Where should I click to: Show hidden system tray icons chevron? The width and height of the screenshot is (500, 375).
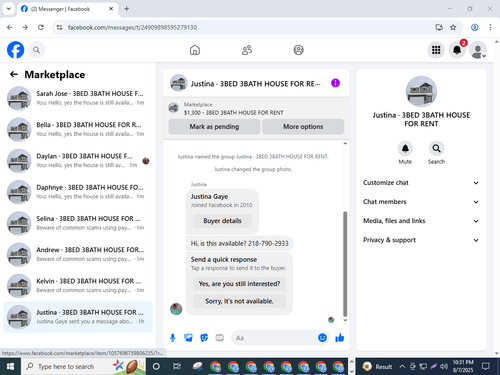402,366
